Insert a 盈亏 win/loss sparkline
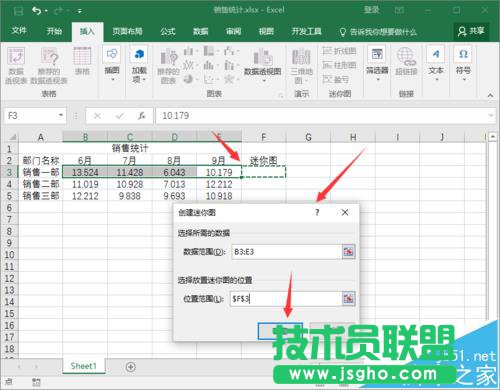Viewport: 500px width, 390px height. pyautogui.click(x=335, y=79)
